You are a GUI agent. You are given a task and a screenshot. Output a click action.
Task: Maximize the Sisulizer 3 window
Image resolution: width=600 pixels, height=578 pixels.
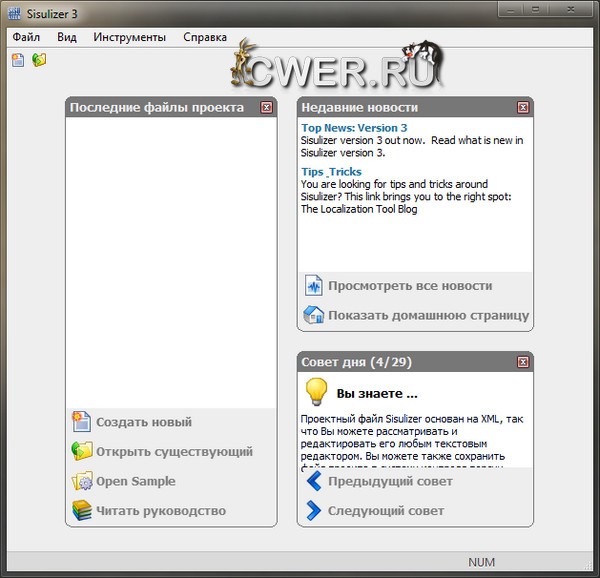[x=535, y=10]
